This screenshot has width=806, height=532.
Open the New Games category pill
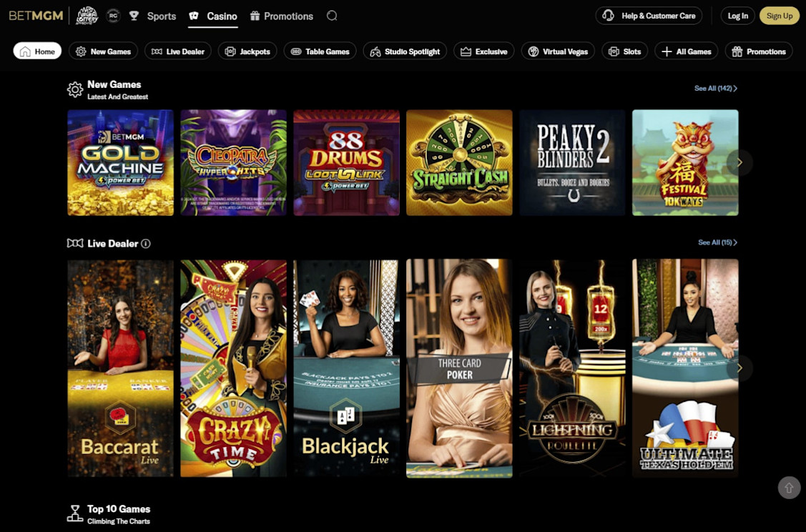[103, 51]
